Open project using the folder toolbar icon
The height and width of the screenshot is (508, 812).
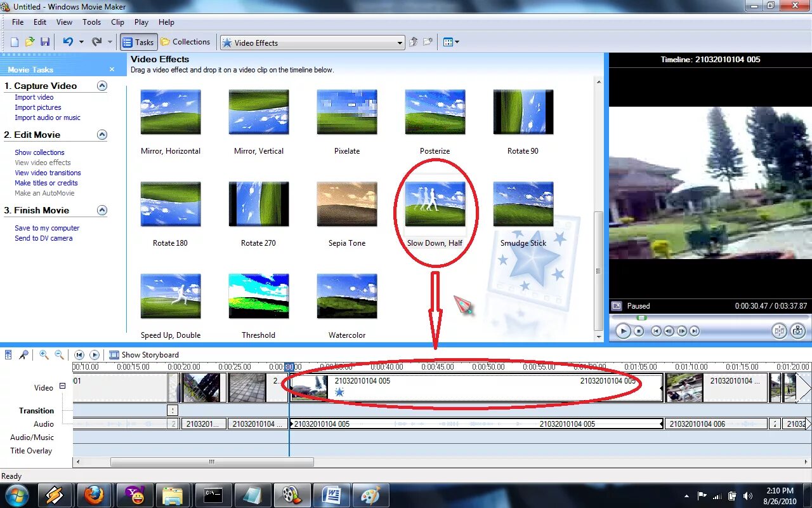coord(30,42)
